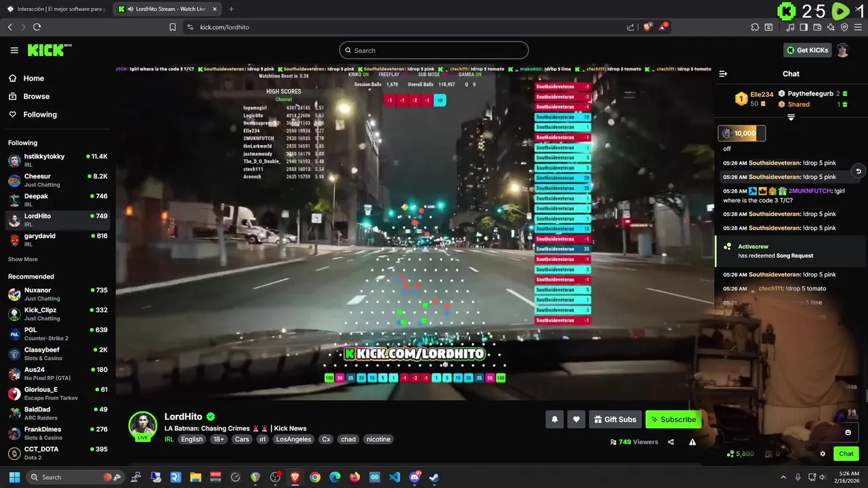868x488 pixels.
Task: Open Deepak channel in Following list
Action: 58,200
